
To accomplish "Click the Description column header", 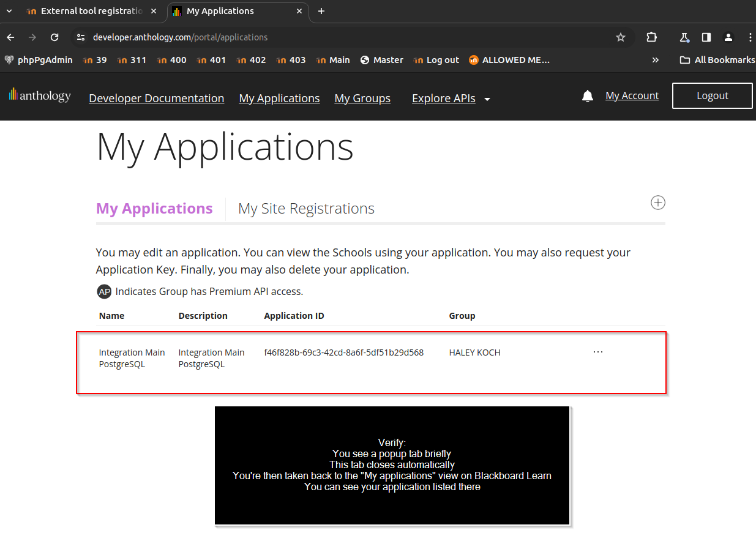I will click(203, 316).
